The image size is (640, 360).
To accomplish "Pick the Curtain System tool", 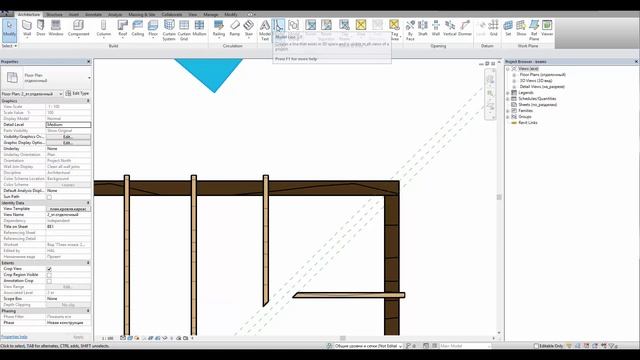I will (169, 30).
